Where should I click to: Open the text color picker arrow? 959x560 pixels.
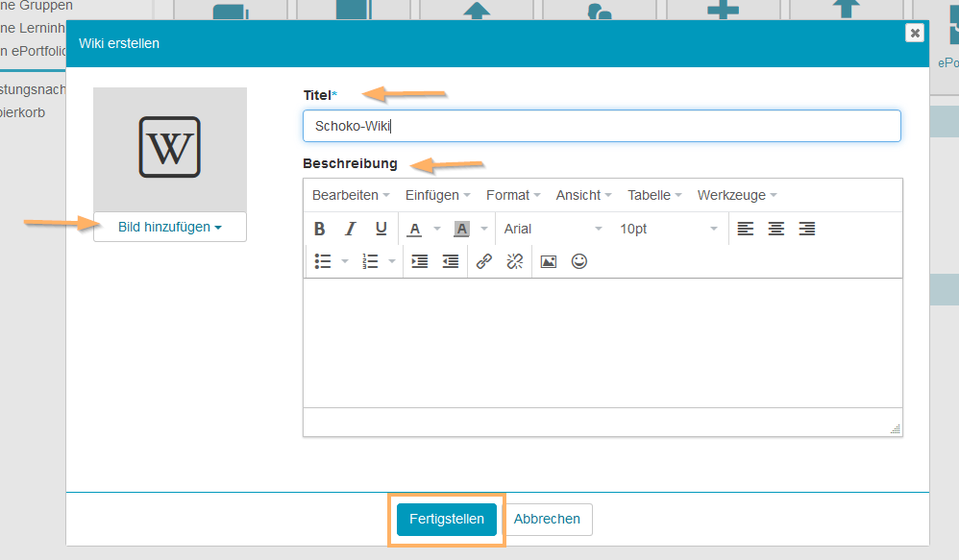[x=436, y=229]
